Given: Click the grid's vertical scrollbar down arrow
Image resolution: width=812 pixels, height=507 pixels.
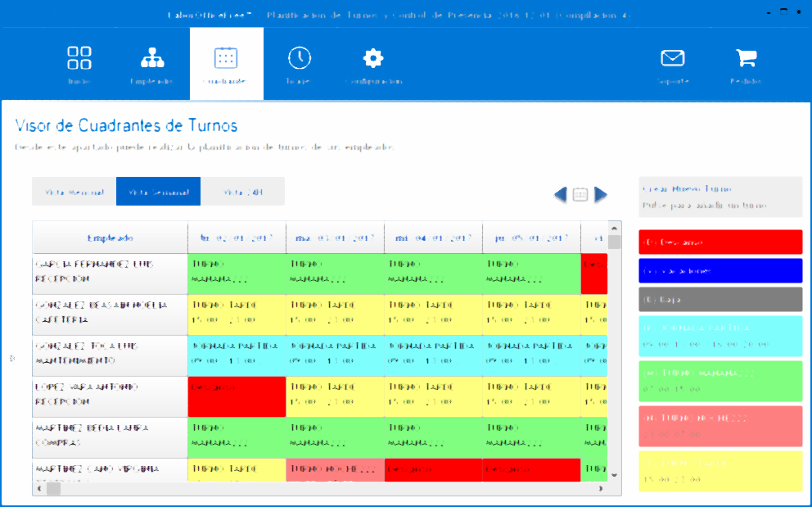Looking at the screenshot, I should 615,474.
